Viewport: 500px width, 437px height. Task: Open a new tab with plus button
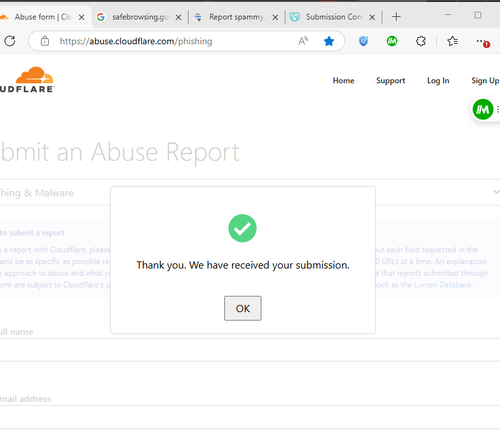click(x=396, y=17)
